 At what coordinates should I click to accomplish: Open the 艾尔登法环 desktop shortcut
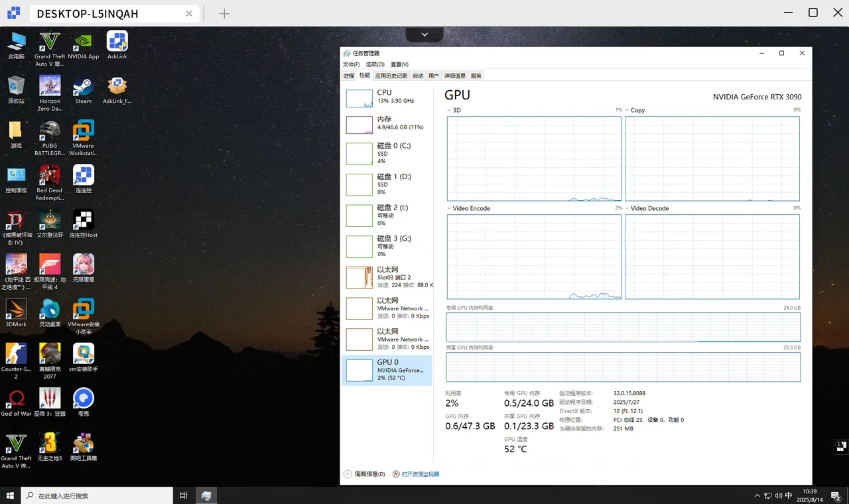point(50,224)
